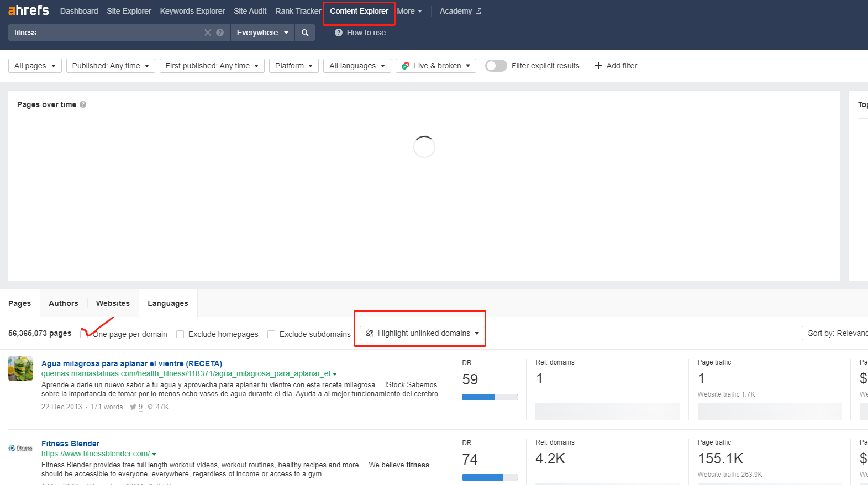Image resolution: width=868 pixels, height=485 pixels.
Task: Expand the All languages filter
Action: 357,66
